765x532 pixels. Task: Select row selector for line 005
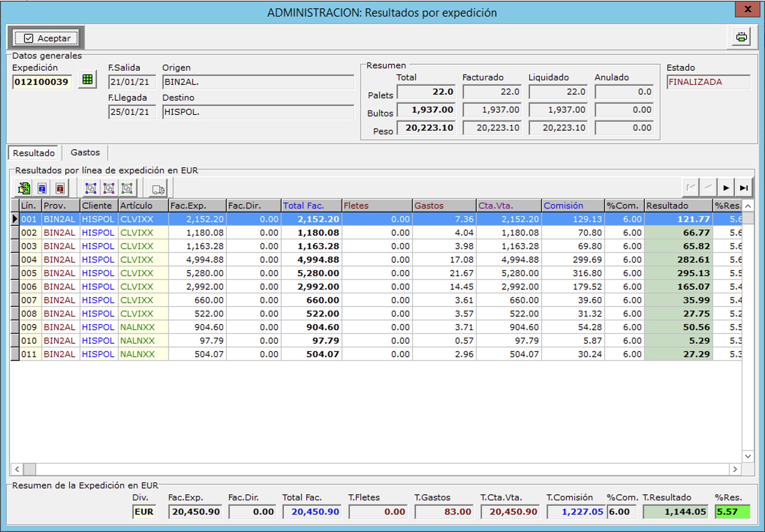click(x=15, y=273)
